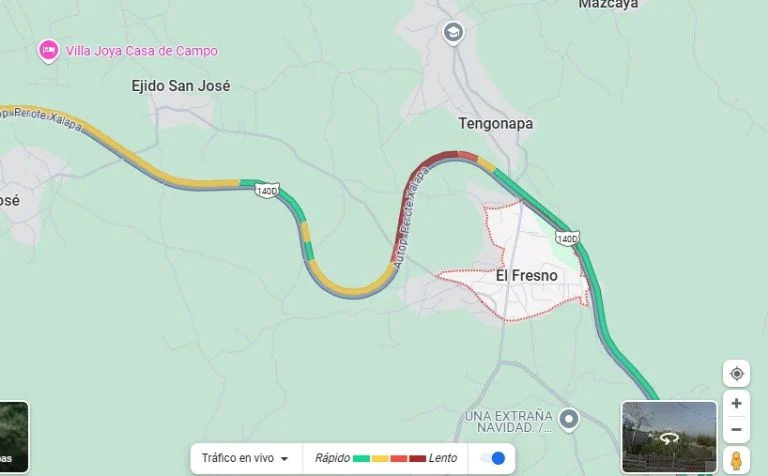Toggle the blue live traffic switch off

(x=493, y=458)
